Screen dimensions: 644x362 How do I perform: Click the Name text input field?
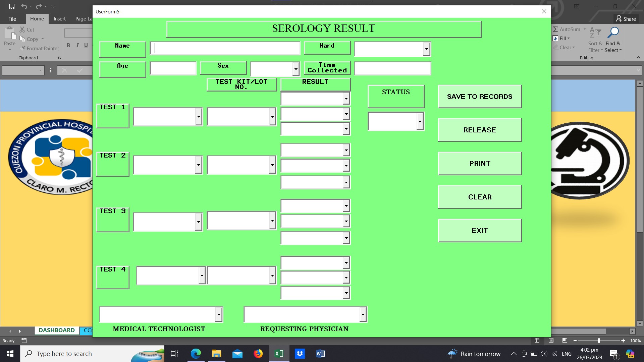coord(225,49)
